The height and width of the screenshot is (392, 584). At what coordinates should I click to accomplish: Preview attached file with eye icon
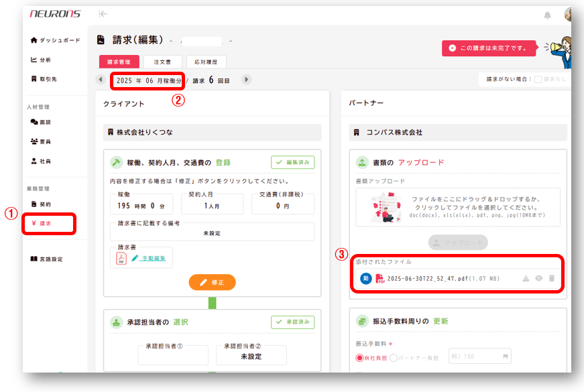point(538,278)
